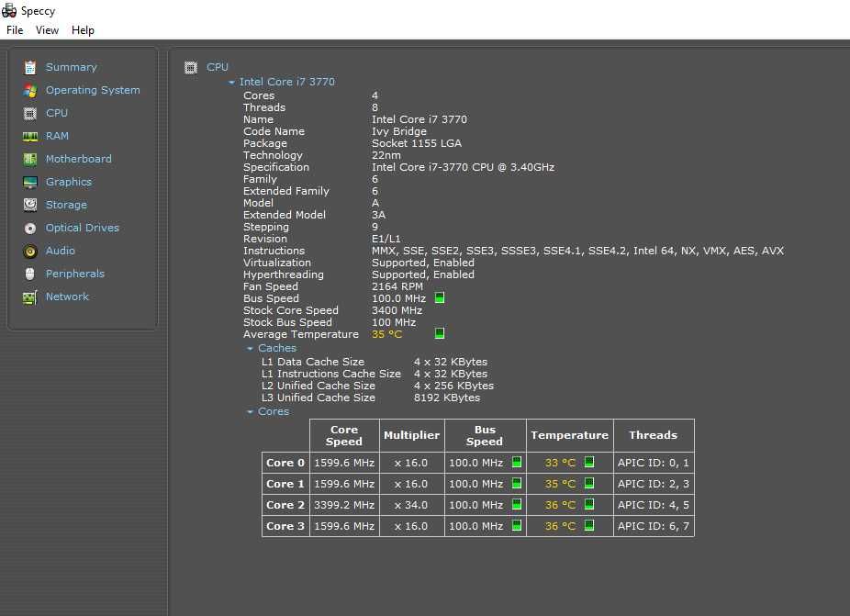Collapse the Caches section arrow
This screenshot has width=850, height=616.
[250, 349]
